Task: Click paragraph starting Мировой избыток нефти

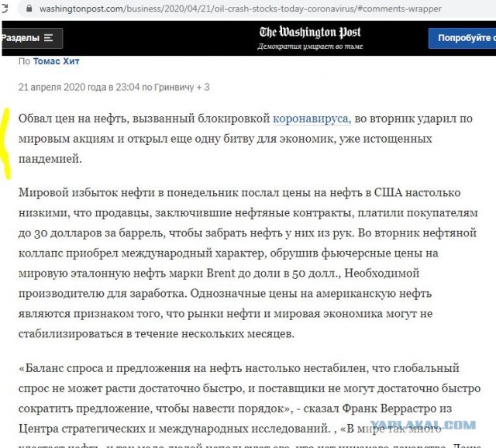Action: pyautogui.click(x=250, y=264)
